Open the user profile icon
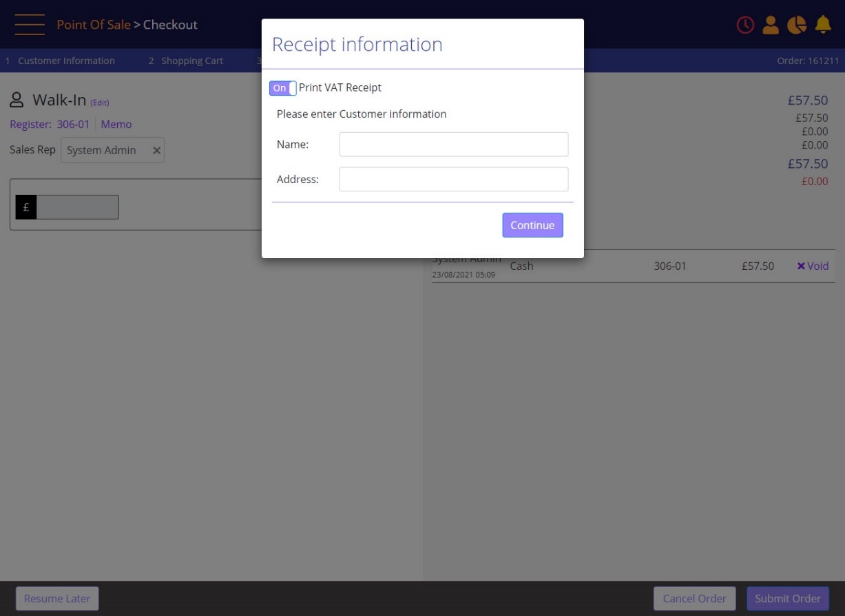The height and width of the screenshot is (616, 845). point(771,25)
